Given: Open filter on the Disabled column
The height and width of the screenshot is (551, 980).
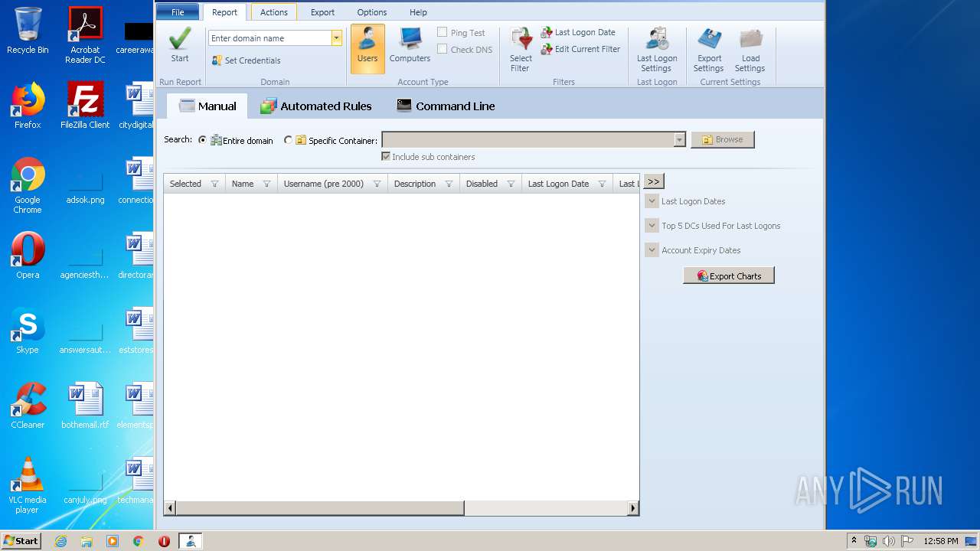Looking at the screenshot, I should point(511,184).
